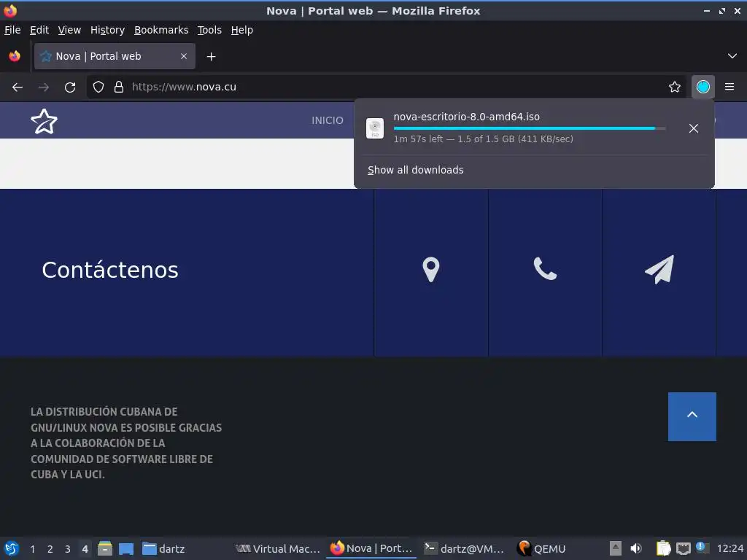747x560 pixels.
Task: View site security padlock info
Action: tap(119, 87)
